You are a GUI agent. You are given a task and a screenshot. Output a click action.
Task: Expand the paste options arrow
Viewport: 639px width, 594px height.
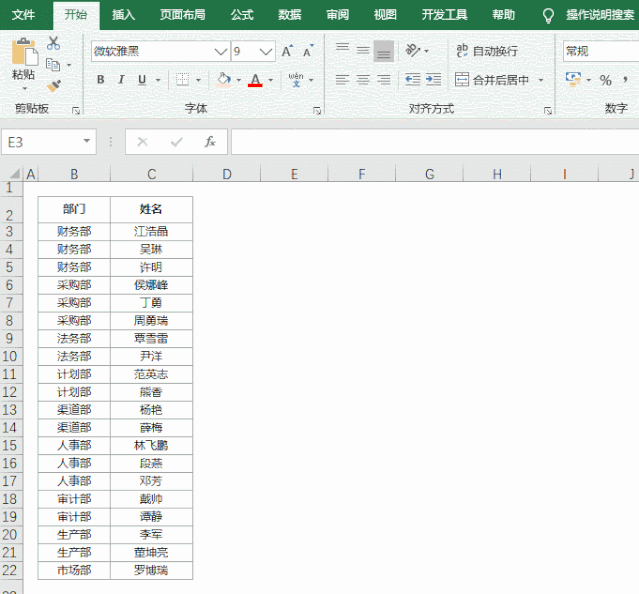coord(24,88)
